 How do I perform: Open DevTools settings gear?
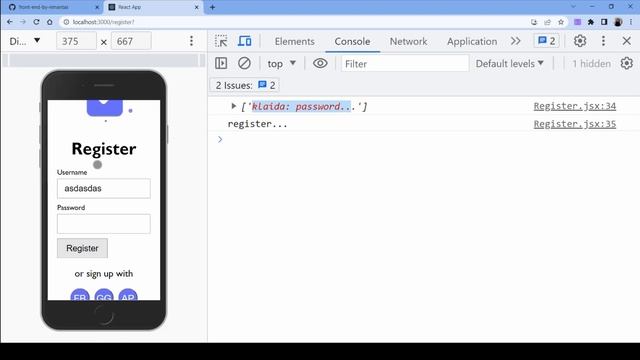[x=580, y=41]
